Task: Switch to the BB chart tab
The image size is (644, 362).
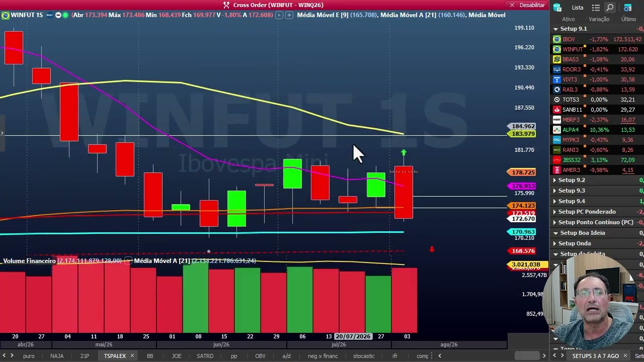Action: (150, 356)
